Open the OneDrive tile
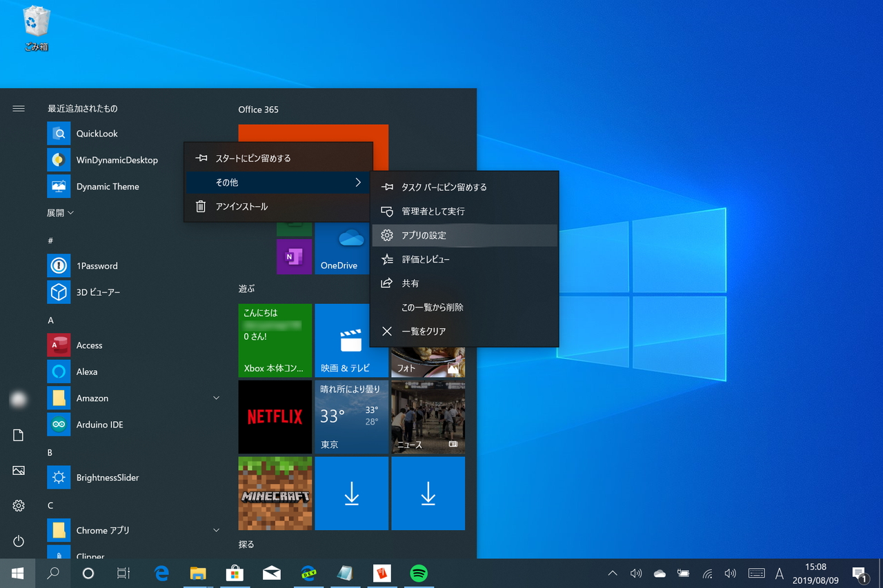This screenshot has height=588, width=883. (x=342, y=249)
